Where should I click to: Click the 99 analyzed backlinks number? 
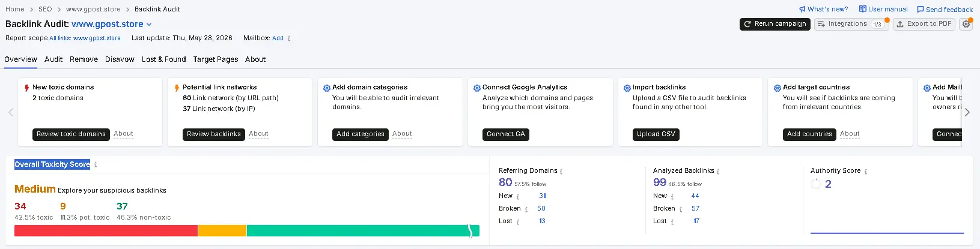click(x=660, y=182)
